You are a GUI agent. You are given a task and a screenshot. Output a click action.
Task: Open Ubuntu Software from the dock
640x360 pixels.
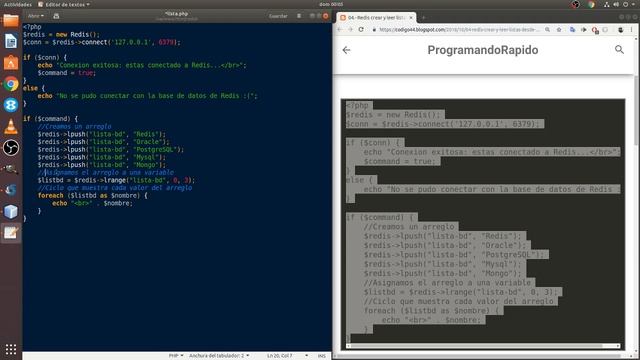11,62
